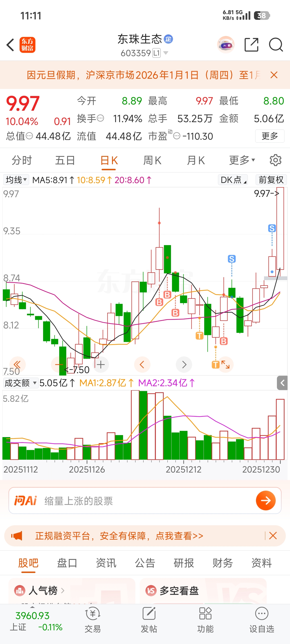Switch to the 月K tab

click(x=196, y=160)
